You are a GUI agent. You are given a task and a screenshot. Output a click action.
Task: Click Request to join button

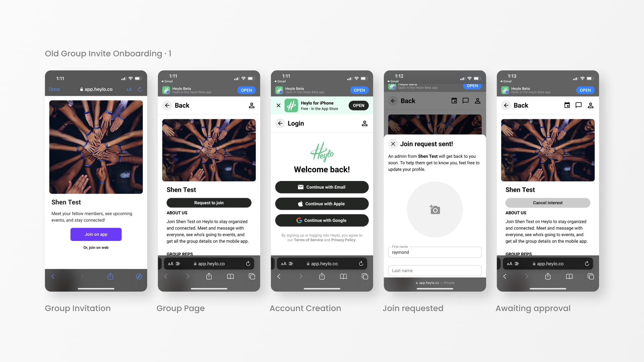click(x=209, y=202)
